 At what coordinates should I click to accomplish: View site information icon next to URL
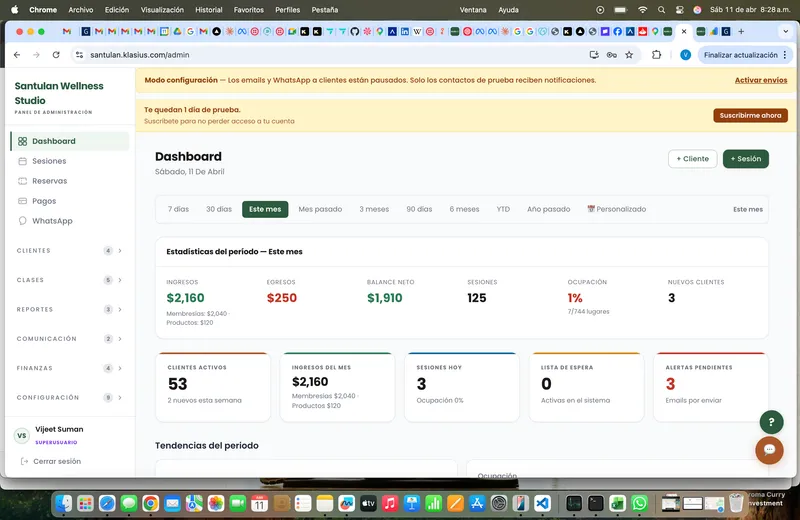pos(79,55)
